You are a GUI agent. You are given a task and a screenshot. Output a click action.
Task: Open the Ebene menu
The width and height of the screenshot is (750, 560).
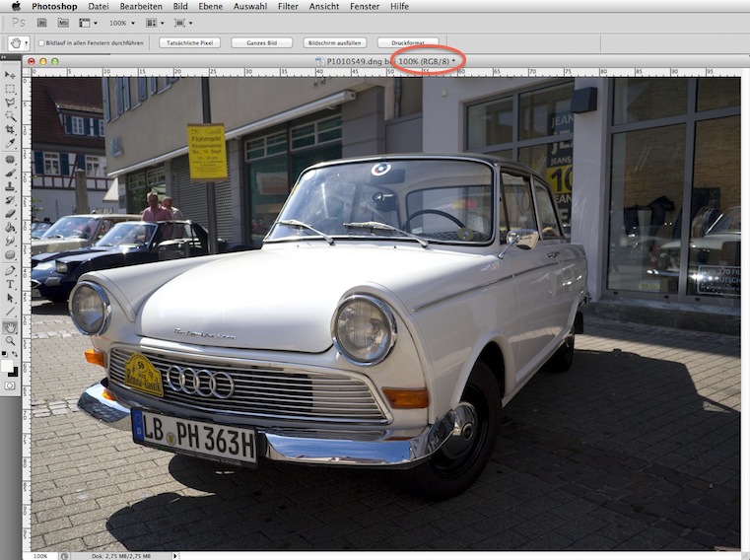(x=209, y=6)
